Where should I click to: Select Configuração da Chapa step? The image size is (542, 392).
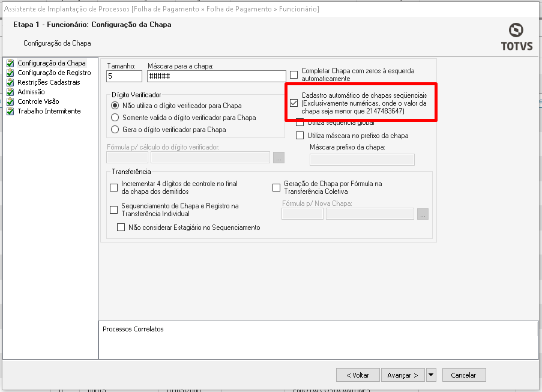(x=52, y=63)
